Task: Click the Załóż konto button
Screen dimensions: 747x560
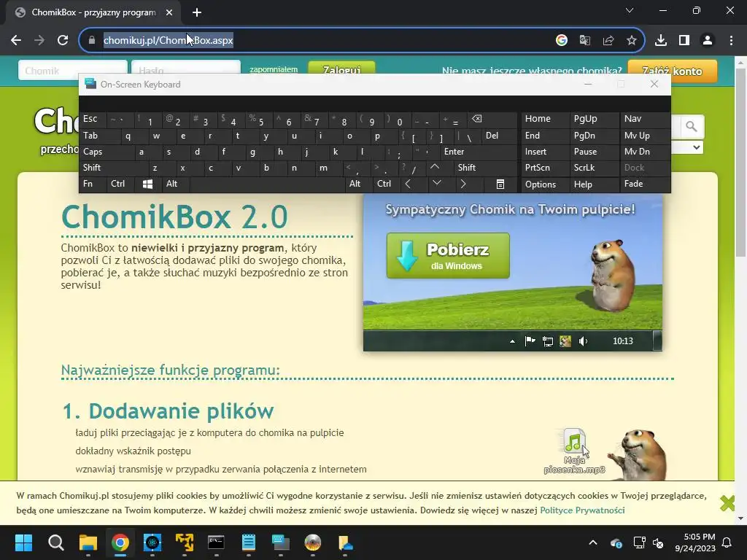Action: pyautogui.click(x=672, y=71)
